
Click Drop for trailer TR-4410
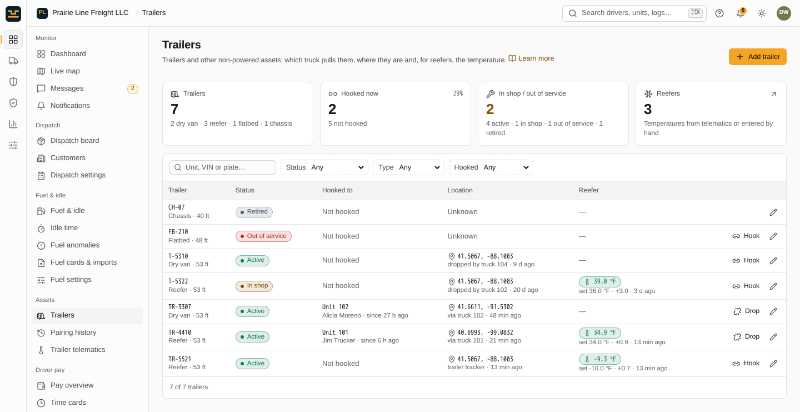pyautogui.click(x=746, y=337)
